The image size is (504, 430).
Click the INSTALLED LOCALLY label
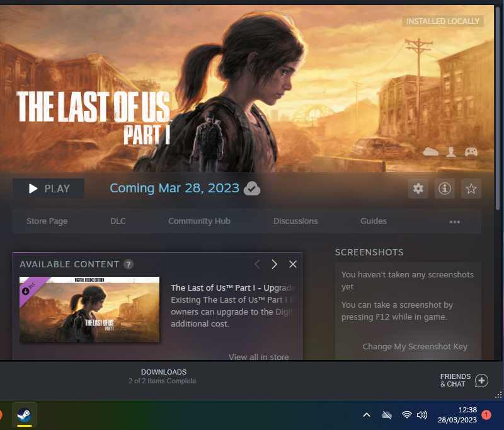[443, 21]
